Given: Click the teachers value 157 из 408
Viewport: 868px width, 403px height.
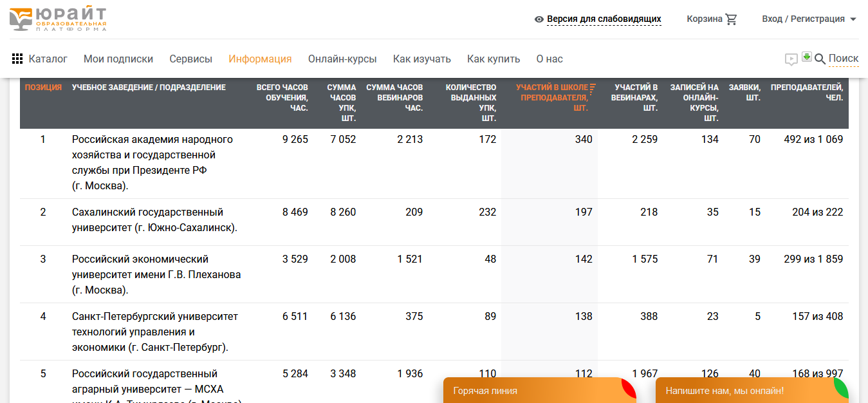Looking at the screenshot, I should [817, 317].
